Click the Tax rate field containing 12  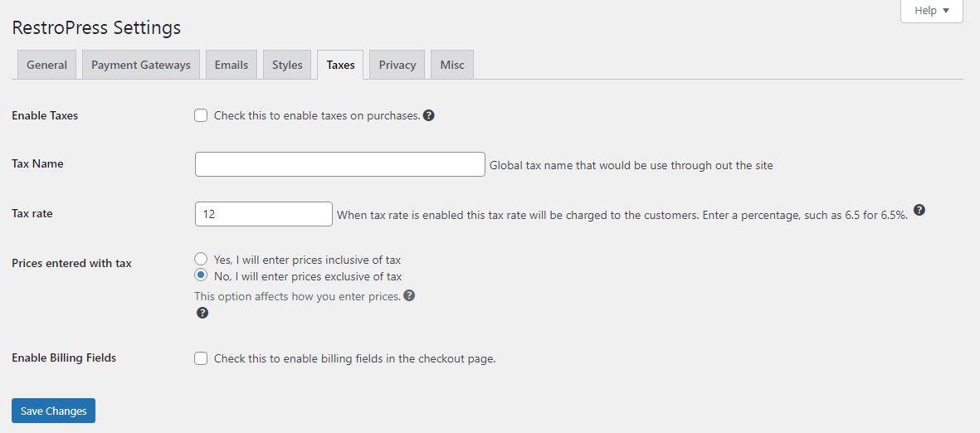point(264,214)
